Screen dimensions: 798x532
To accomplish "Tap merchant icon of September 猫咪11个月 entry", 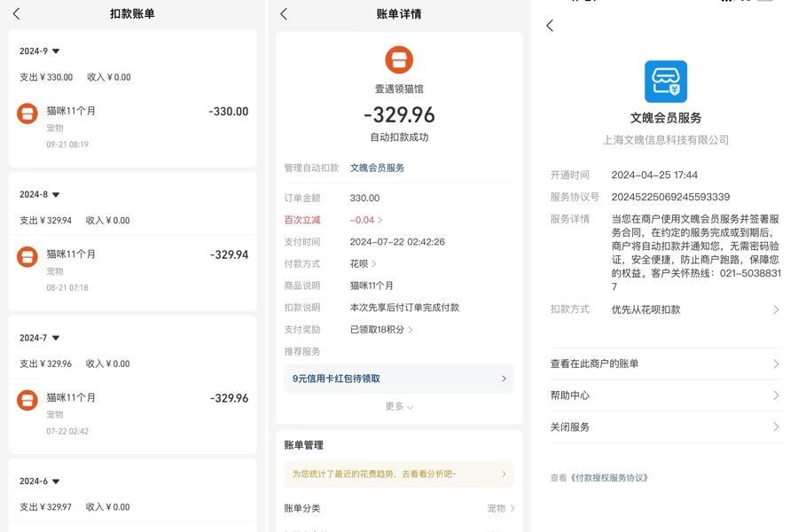I will [27, 113].
